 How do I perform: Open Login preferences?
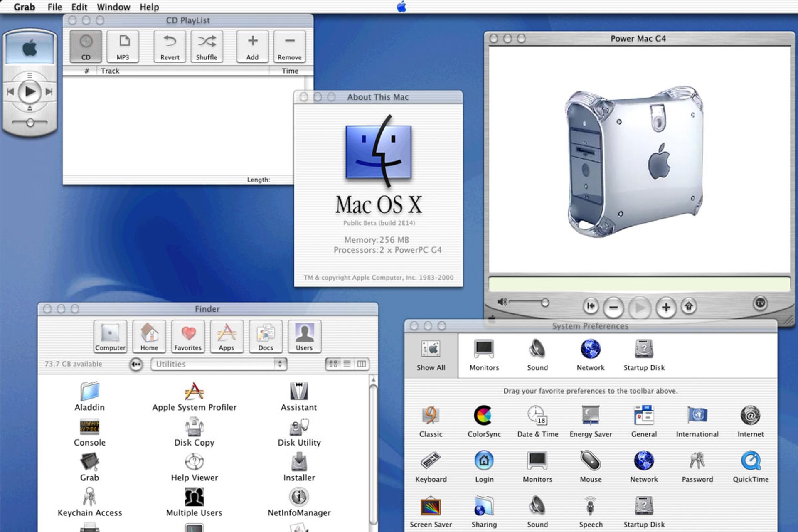(484, 467)
